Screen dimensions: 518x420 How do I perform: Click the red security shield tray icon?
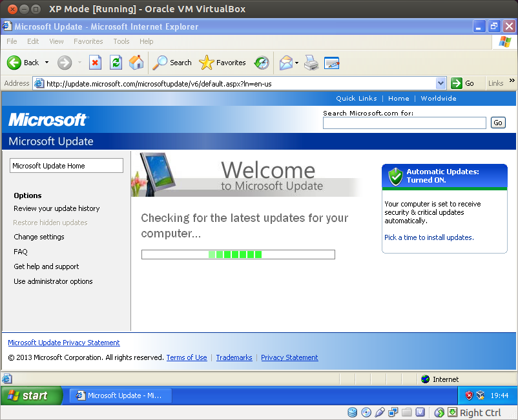[x=469, y=395]
